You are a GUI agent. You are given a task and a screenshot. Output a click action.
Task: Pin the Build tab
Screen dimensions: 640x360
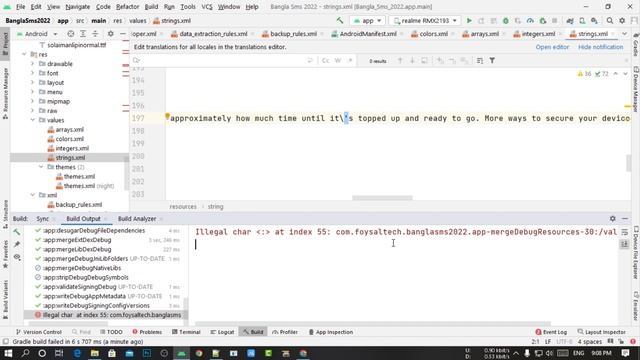click(17, 244)
